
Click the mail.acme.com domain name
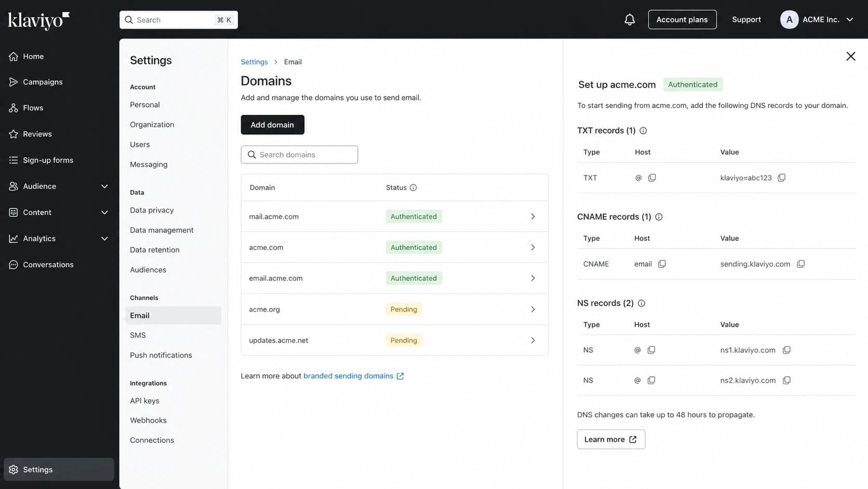click(274, 217)
